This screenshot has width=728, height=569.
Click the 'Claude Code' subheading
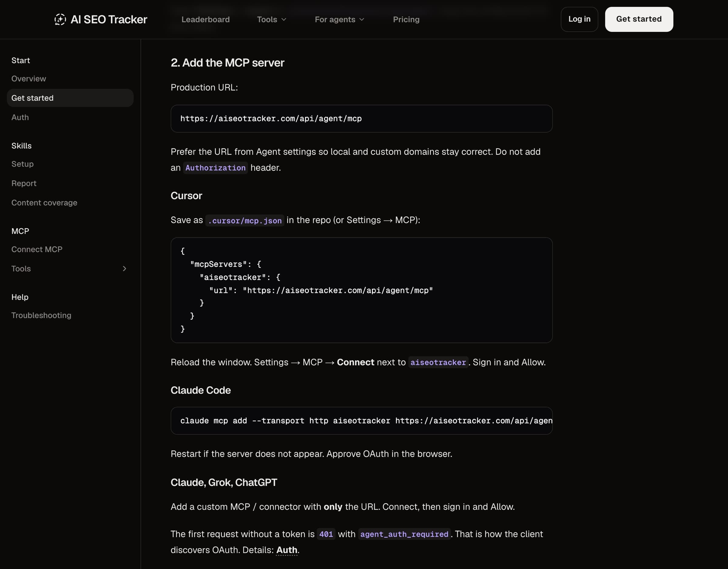[201, 390]
